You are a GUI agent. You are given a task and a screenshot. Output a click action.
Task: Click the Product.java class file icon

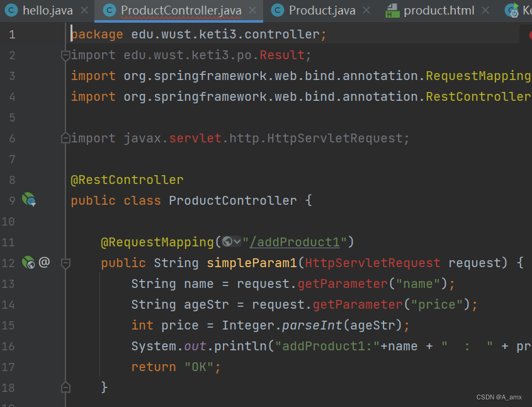point(278,11)
